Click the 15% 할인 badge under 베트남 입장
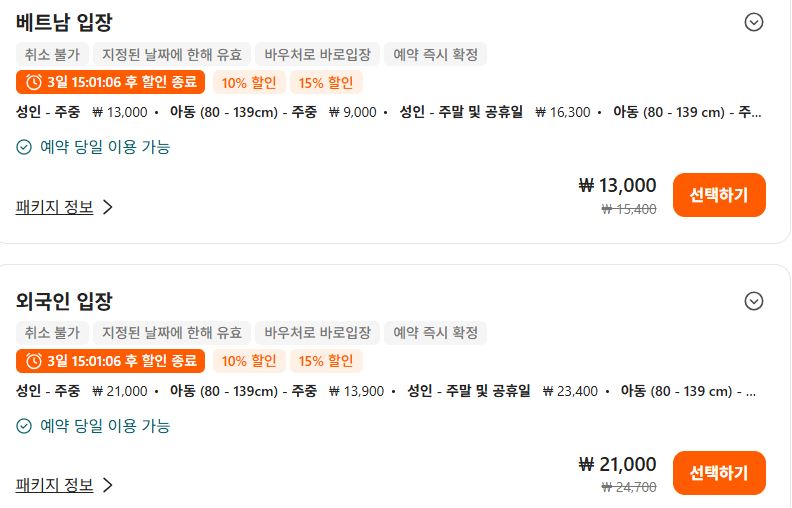The height and width of the screenshot is (508, 792). click(326, 82)
